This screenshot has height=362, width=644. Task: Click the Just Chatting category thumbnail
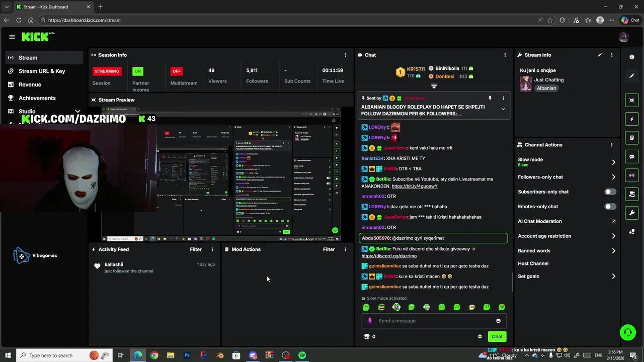point(526,83)
